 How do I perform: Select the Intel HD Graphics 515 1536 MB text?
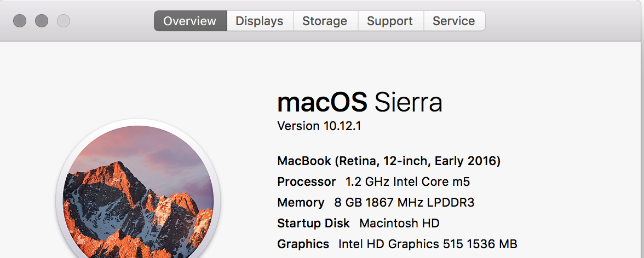(x=428, y=244)
